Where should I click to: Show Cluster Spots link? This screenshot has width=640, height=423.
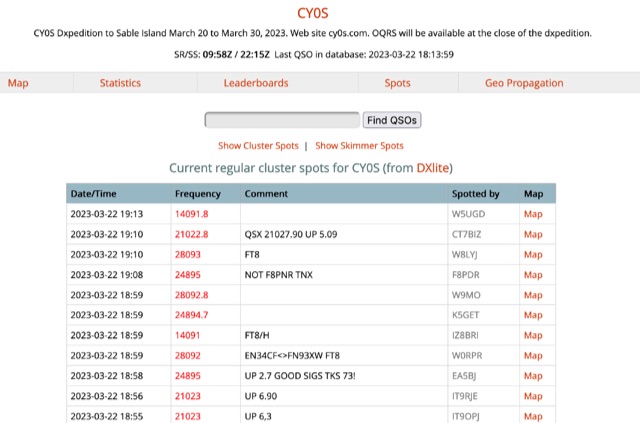point(258,146)
